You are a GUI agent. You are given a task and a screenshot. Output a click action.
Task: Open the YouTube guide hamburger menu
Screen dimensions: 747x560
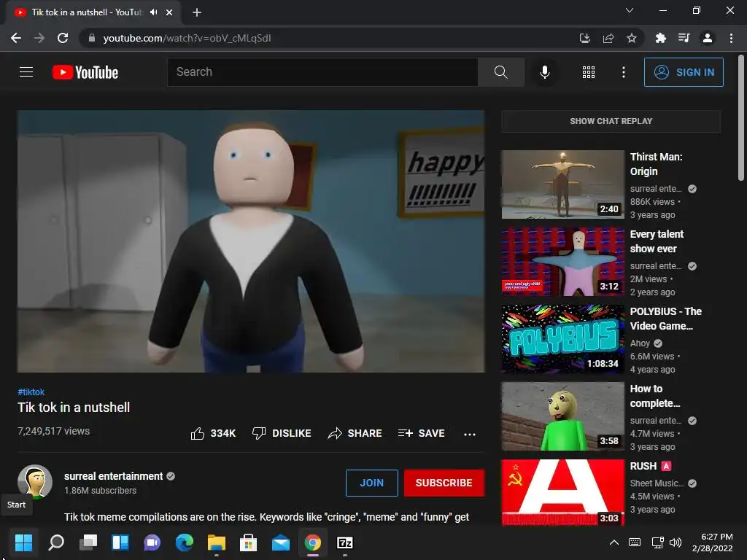click(x=26, y=72)
